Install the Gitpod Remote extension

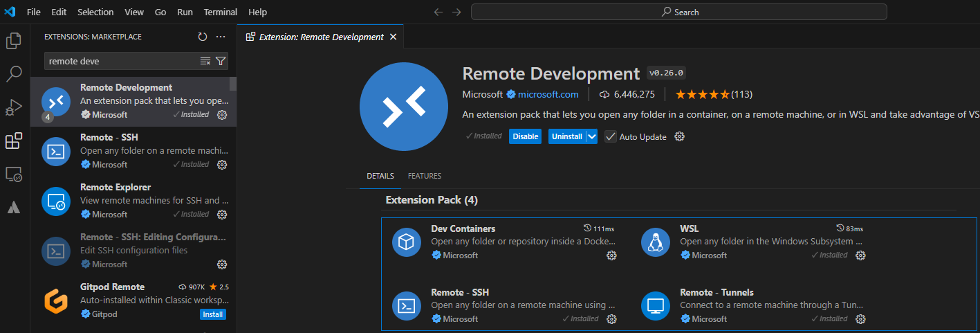tap(213, 314)
